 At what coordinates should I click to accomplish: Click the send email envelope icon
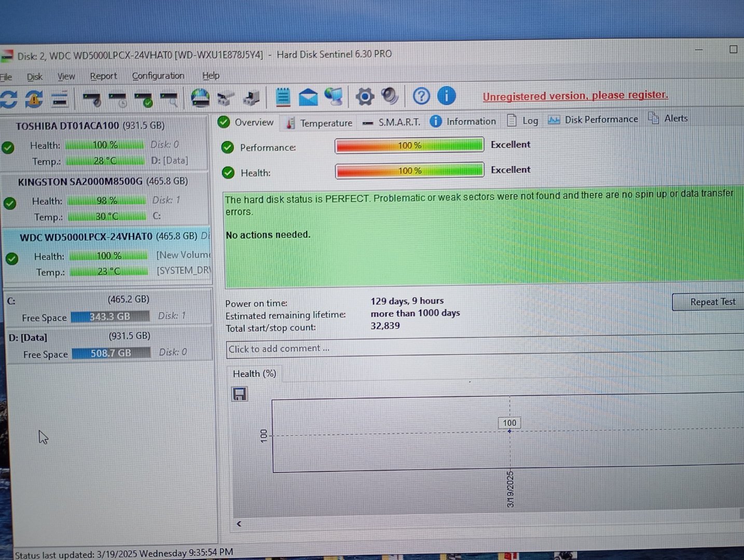pyautogui.click(x=308, y=97)
